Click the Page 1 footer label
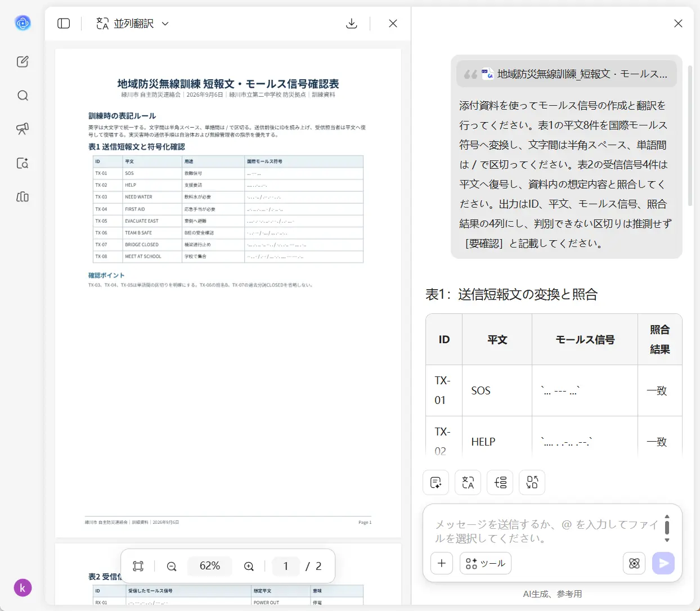700x611 pixels. (x=365, y=522)
